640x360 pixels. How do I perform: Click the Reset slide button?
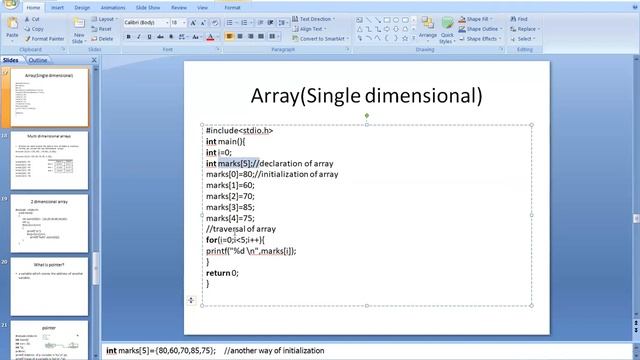pyautogui.click(x=102, y=29)
